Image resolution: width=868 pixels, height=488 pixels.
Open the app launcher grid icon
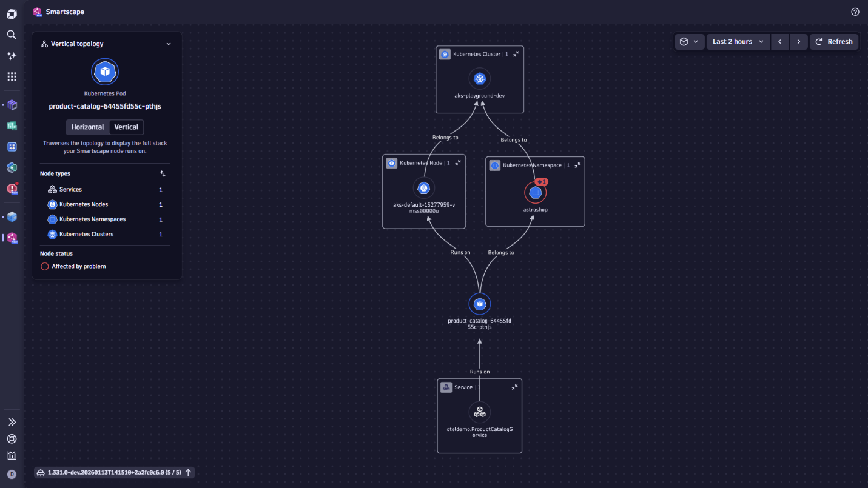pyautogui.click(x=11, y=76)
